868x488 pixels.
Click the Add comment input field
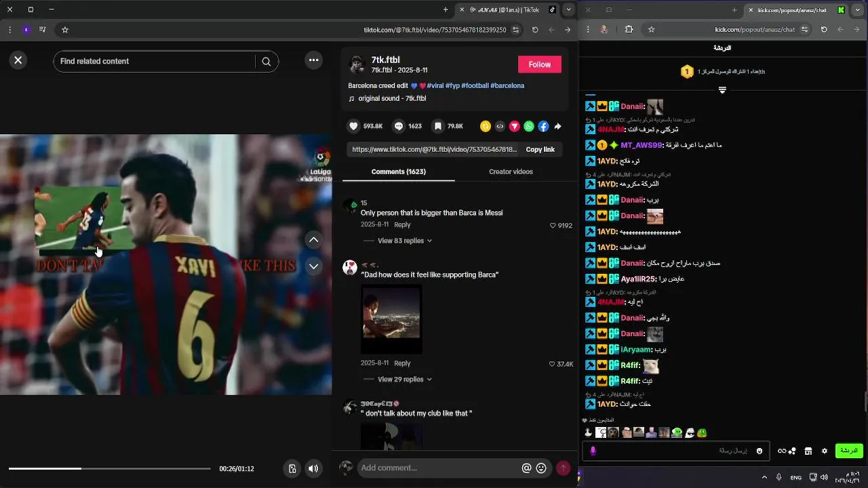437,468
